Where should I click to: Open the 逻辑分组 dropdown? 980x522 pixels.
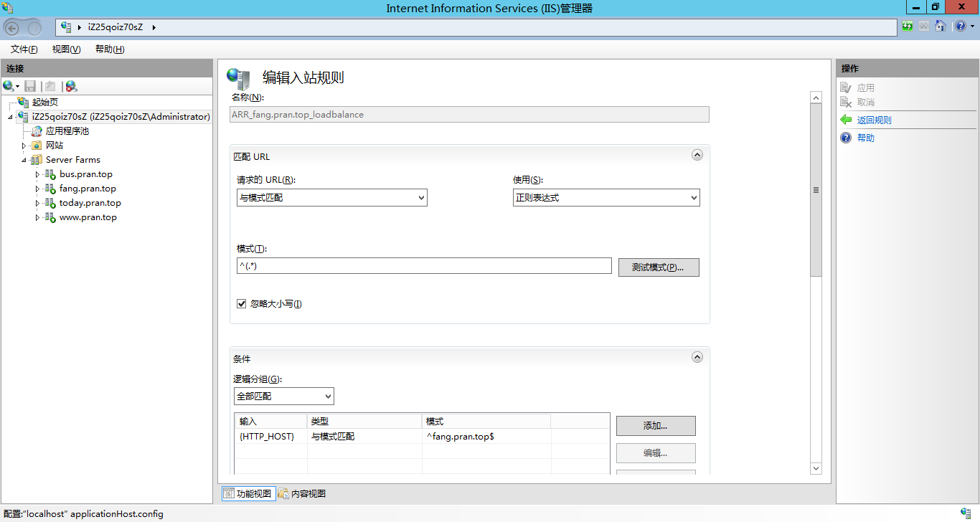(283, 396)
